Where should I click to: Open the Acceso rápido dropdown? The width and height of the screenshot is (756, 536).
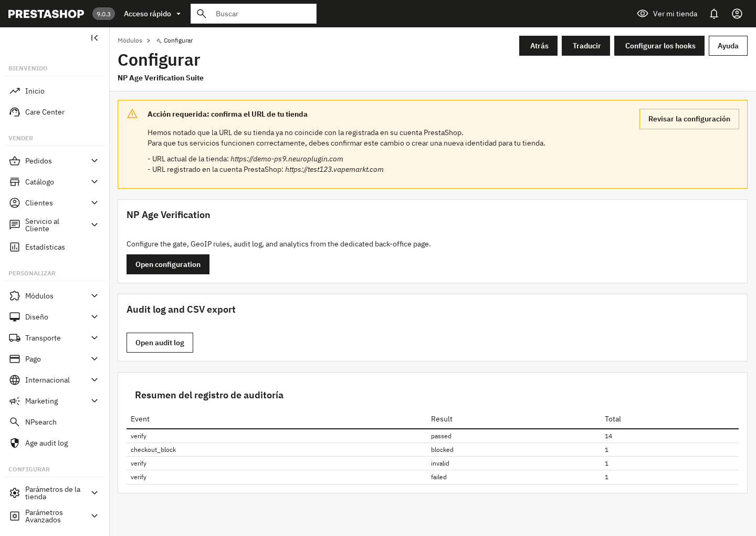point(152,14)
